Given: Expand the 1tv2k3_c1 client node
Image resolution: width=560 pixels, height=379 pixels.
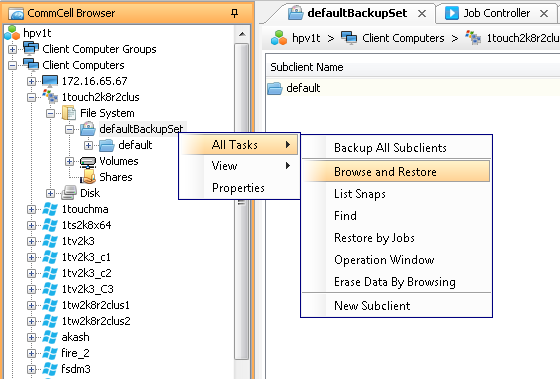Looking at the screenshot, I should (31, 258).
